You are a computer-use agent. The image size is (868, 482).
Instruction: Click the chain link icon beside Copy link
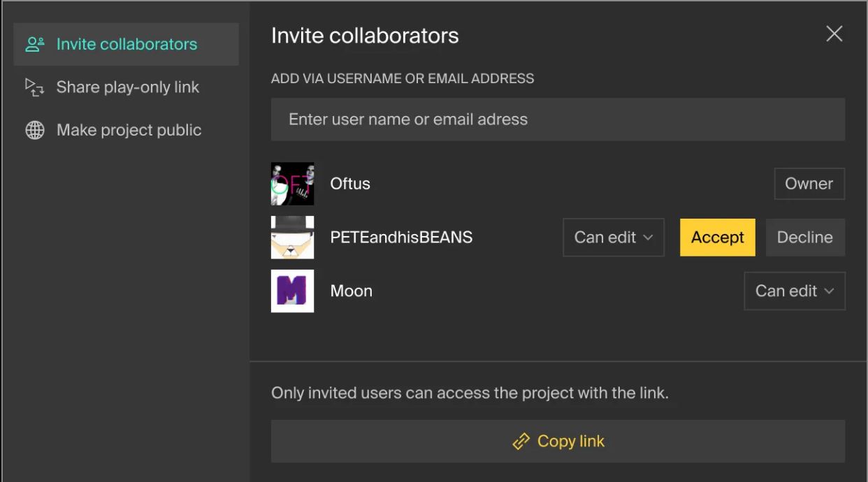pyautogui.click(x=521, y=441)
